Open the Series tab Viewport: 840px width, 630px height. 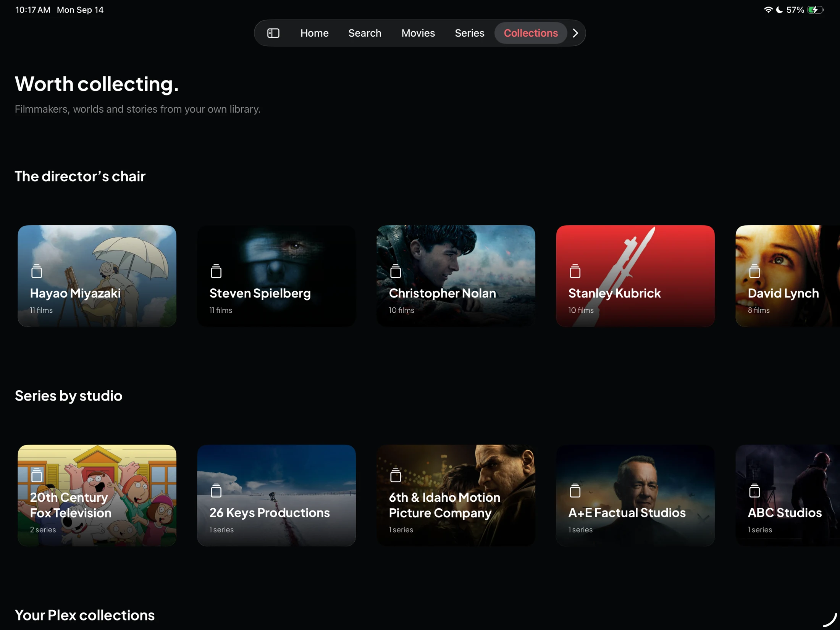(x=469, y=33)
